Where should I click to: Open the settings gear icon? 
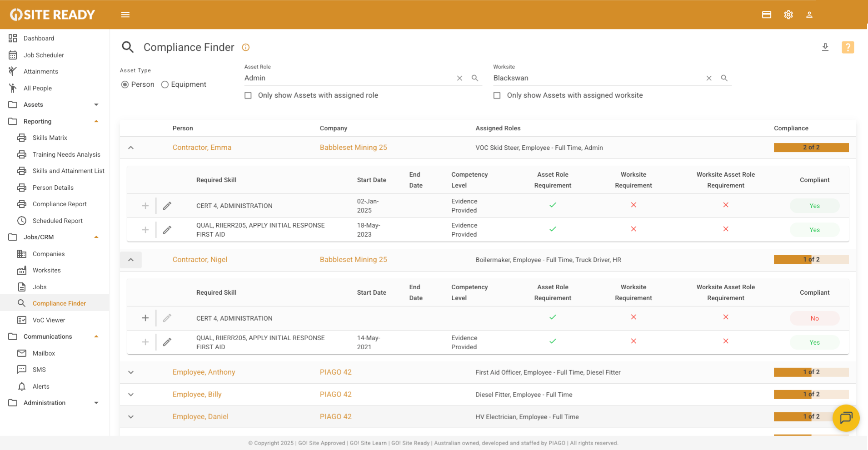pyautogui.click(x=788, y=15)
